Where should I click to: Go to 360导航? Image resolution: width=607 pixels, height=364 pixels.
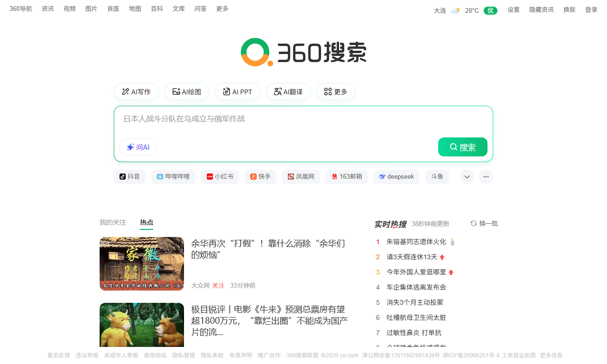(21, 9)
